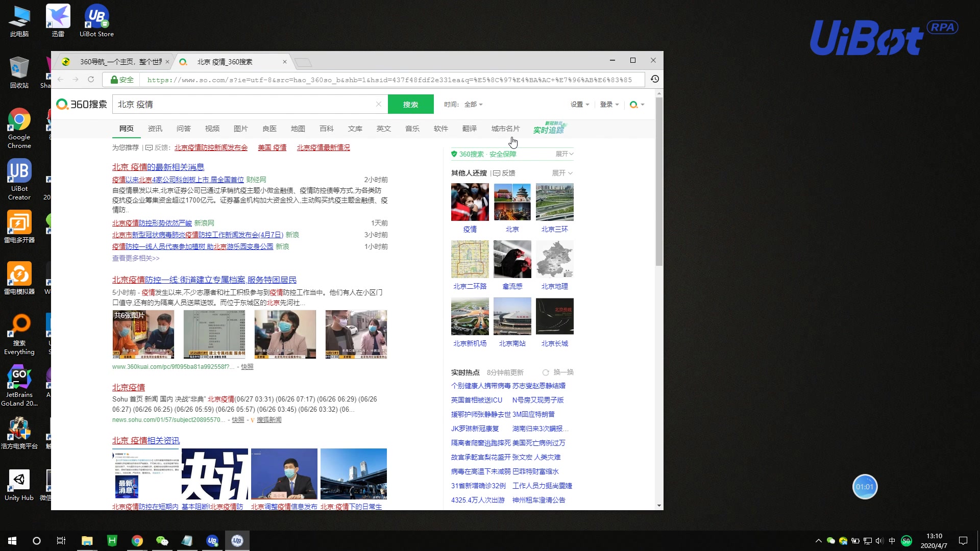Toggle the 实时追踪 pandemic tracker
Screen dimensions: 980x551
pyautogui.click(x=549, y=130)
